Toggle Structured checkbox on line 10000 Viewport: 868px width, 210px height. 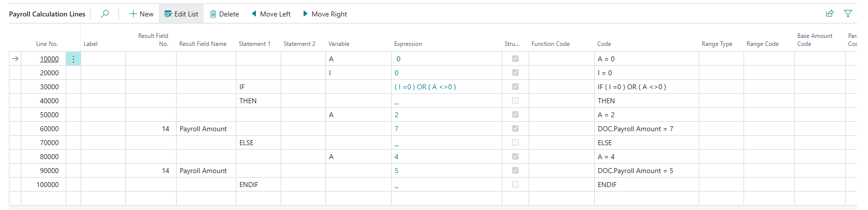[515, 59]
